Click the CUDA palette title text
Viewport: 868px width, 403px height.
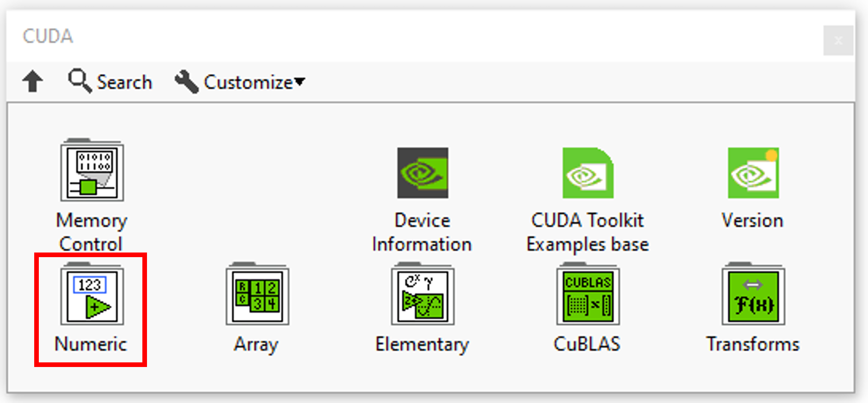(48, 36)
